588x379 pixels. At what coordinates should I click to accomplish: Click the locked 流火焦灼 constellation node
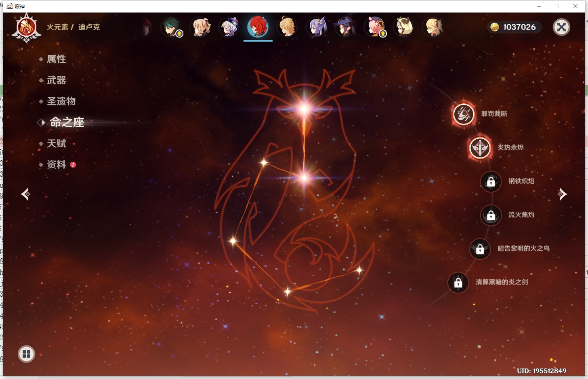click(491, 215)
